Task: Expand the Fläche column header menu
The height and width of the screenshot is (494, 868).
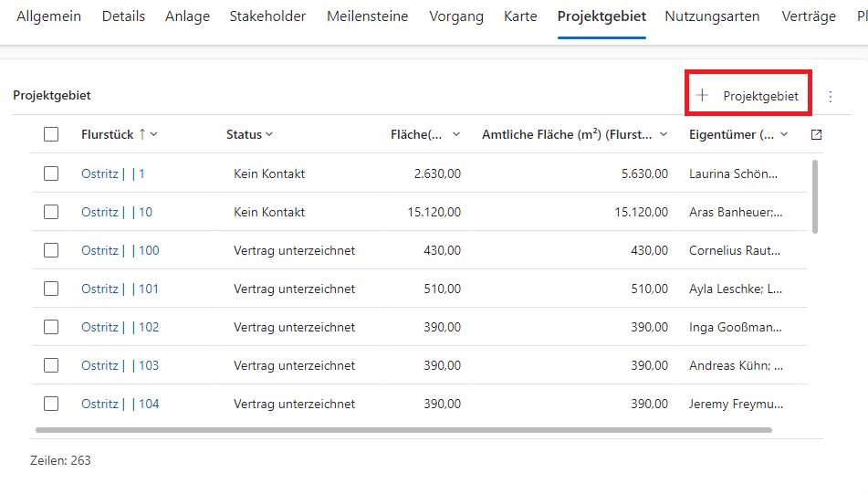Action: 456,134
